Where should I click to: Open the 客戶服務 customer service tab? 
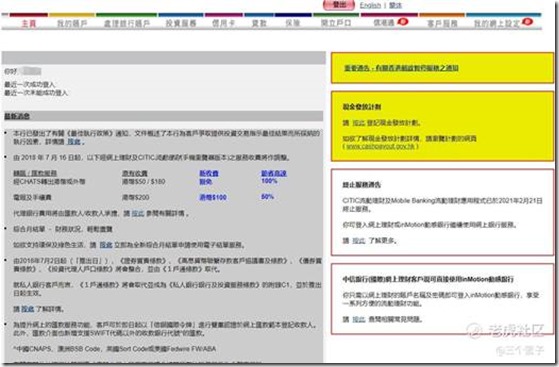tap(442, 24)
